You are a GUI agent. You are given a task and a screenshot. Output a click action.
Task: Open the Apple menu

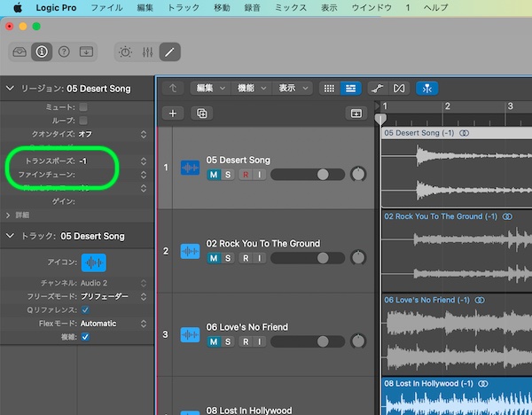point(18,7)
